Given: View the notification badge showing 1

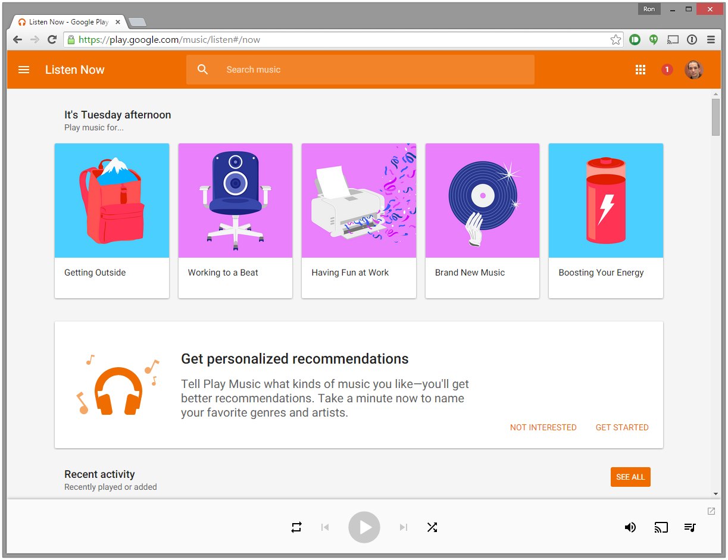Looking at the screenshot, I should pos(667,70).
